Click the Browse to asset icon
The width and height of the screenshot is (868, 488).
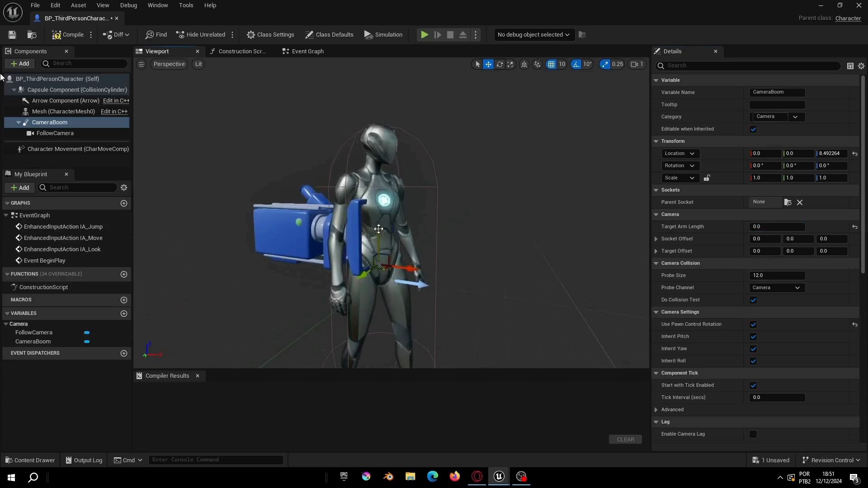pyautogui.click(x=32, y=35)
